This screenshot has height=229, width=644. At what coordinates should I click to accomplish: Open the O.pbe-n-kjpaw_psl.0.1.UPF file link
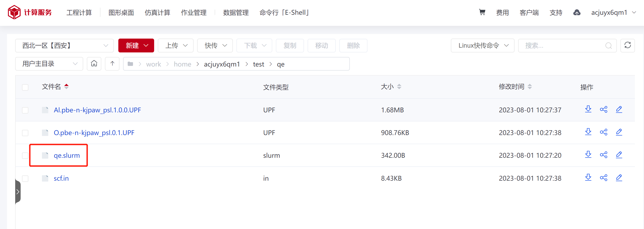pyautogui.click(x=94, y=133)
